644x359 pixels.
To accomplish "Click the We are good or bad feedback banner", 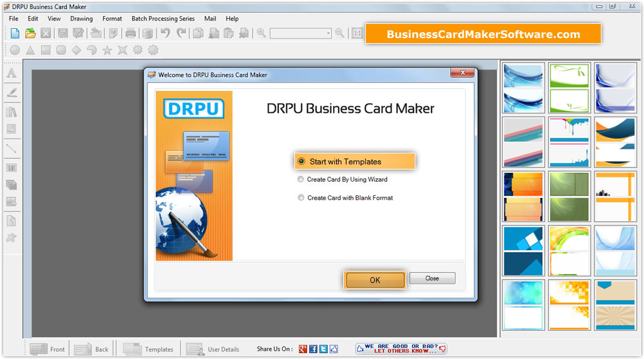I will click(x=401, y=349).
